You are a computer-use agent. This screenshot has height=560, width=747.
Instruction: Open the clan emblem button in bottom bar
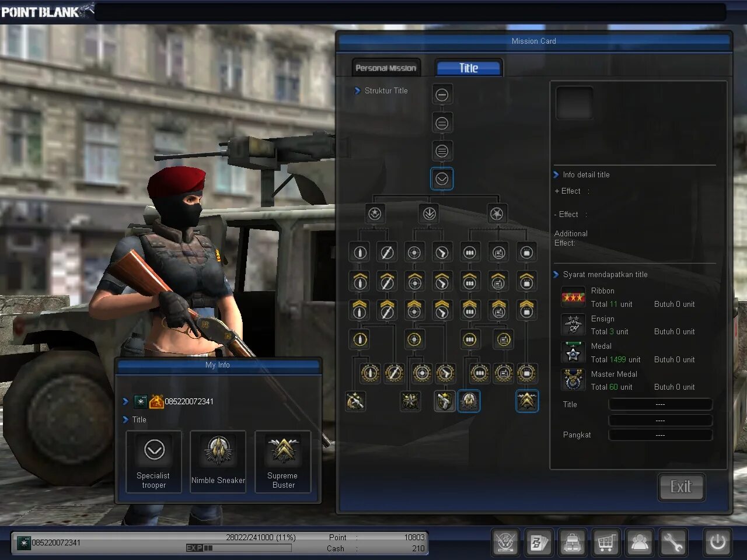505,542
